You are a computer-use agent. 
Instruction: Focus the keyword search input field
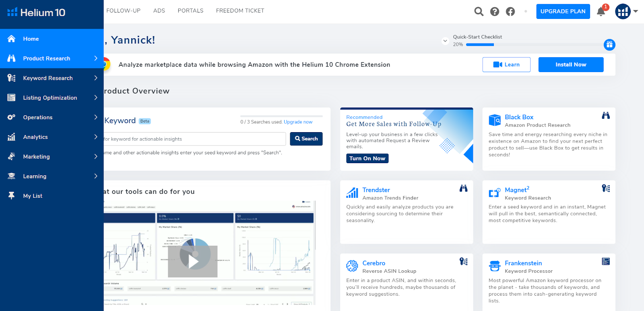point(195,139)
